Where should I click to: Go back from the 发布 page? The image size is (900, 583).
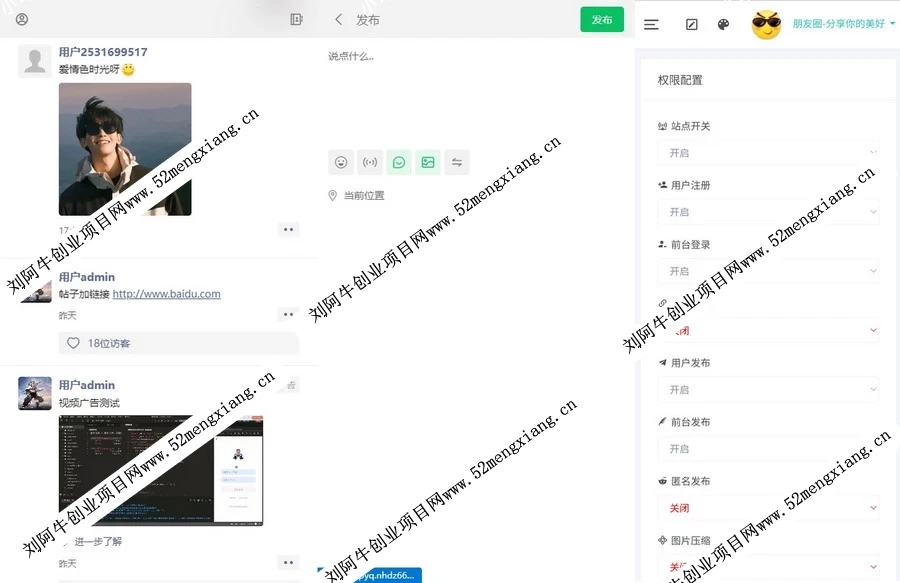(x=339, y=20)
